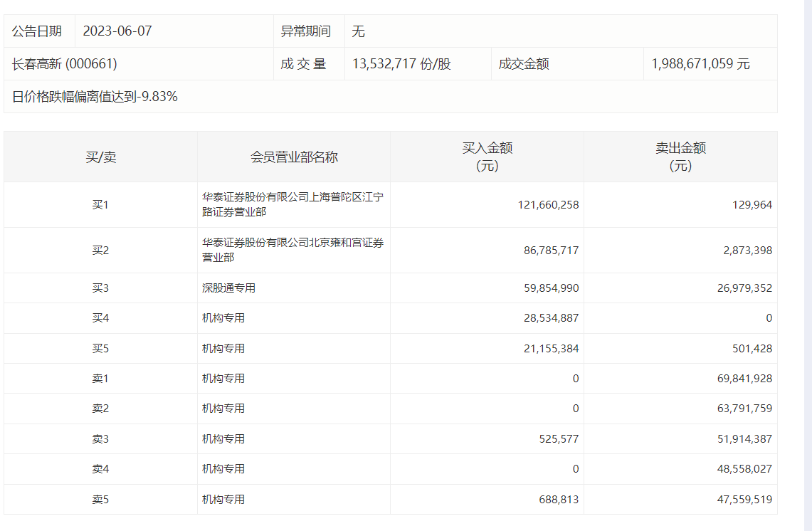Select the 买3 row label

click(x=100, y=288)
